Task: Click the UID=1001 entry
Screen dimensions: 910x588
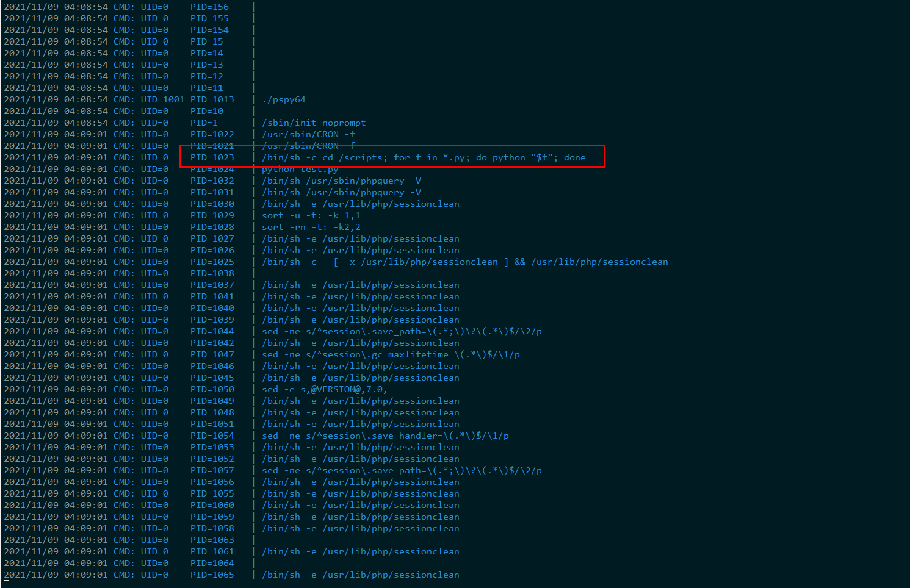Action: pyautogui.click(x=162, y=99)
